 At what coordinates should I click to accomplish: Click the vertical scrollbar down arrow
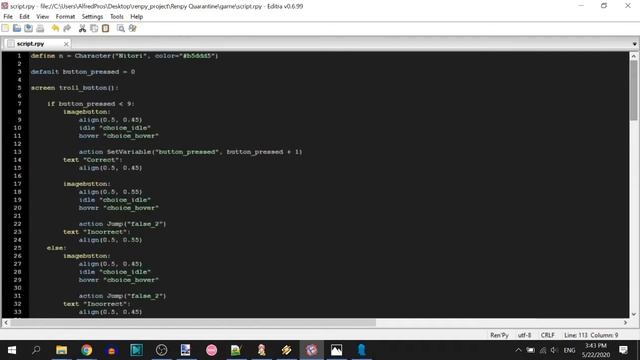click(633, 314)
